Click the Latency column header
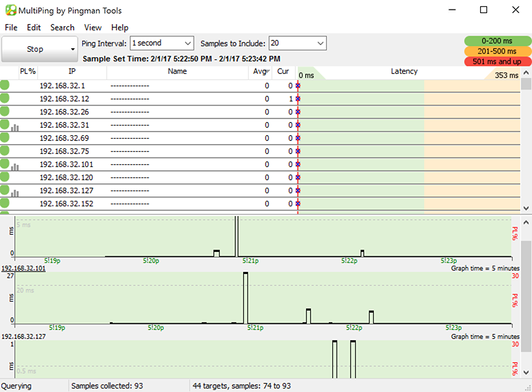The height and width of the screenshot is (392, 532). click(404, 71)
